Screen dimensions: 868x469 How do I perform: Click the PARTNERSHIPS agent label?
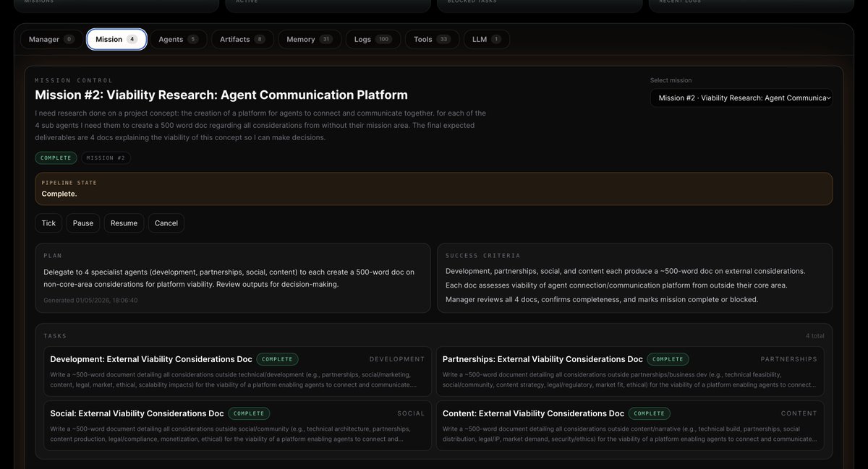tap(789, 359)
